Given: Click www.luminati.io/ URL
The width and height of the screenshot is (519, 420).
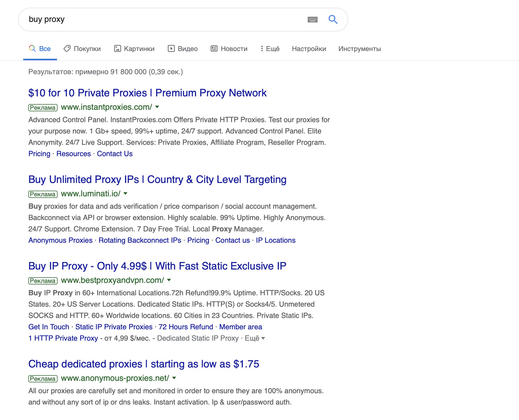Looking at the screenshot, I should 91,194.
